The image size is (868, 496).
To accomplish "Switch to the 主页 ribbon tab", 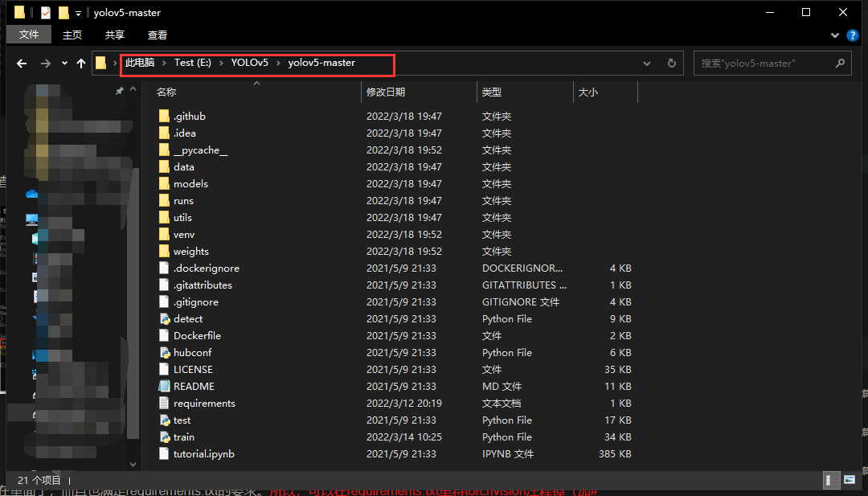I will pos(72,35).
